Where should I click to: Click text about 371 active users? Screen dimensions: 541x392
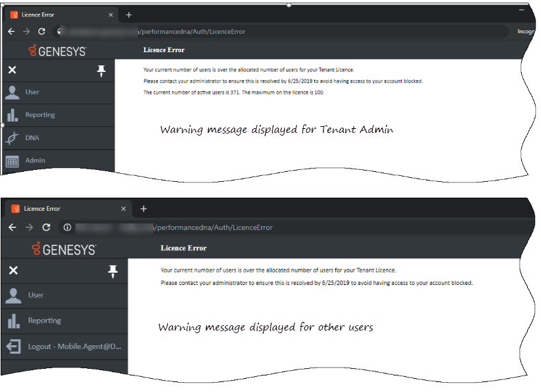click(x=233, y=93)
